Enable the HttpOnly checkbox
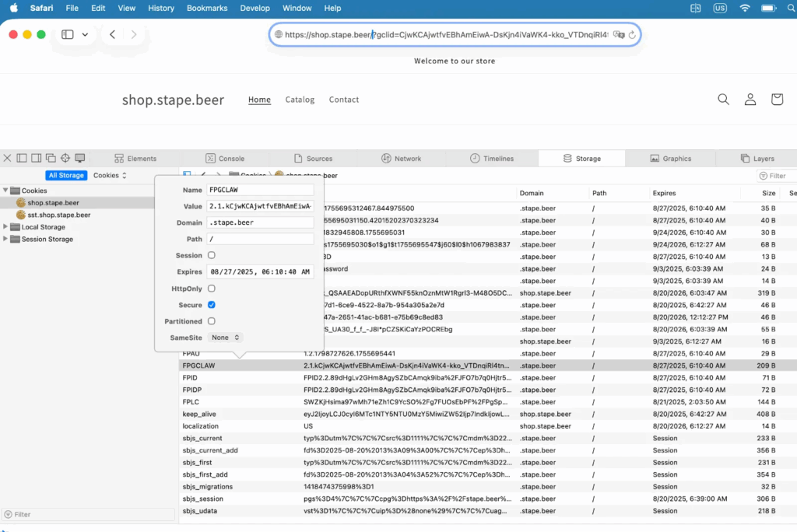This screenshot has height=532, width=797. coord(212,289)
